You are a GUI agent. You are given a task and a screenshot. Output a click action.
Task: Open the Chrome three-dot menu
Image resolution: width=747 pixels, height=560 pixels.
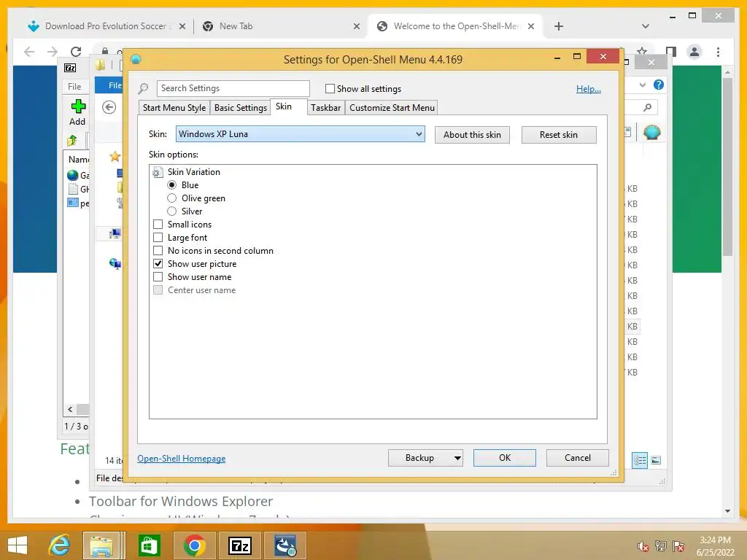(x=718, y=52)
